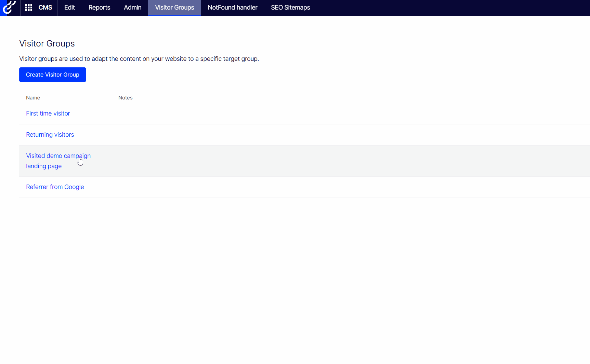Click the Optimizely logo icon
590x364 pixels.
click(9, 8)
